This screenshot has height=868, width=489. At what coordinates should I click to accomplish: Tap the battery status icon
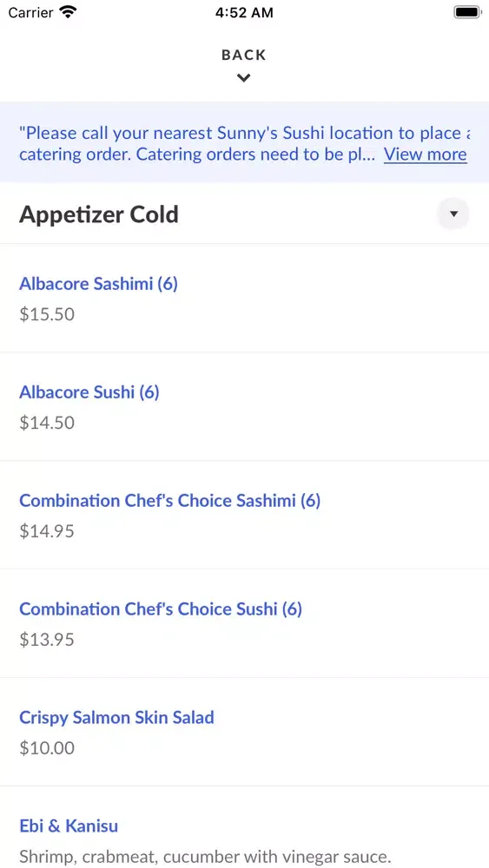(467, 12)
